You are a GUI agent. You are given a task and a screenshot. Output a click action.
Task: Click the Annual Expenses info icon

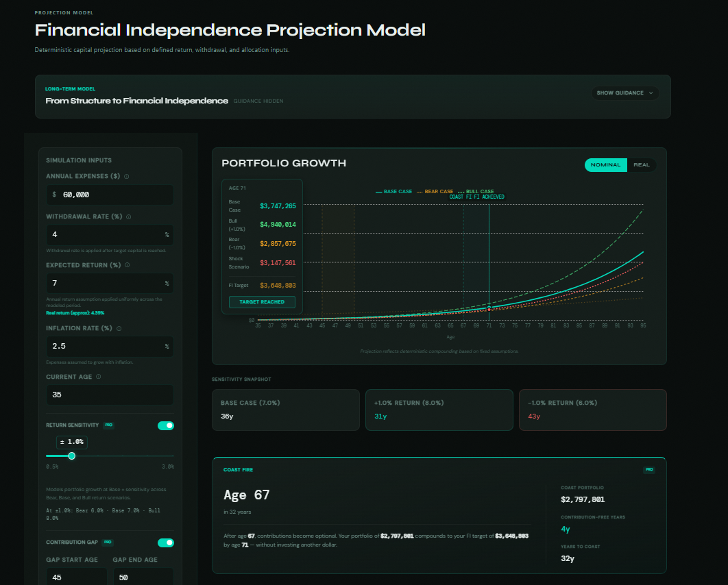point(126,176)
